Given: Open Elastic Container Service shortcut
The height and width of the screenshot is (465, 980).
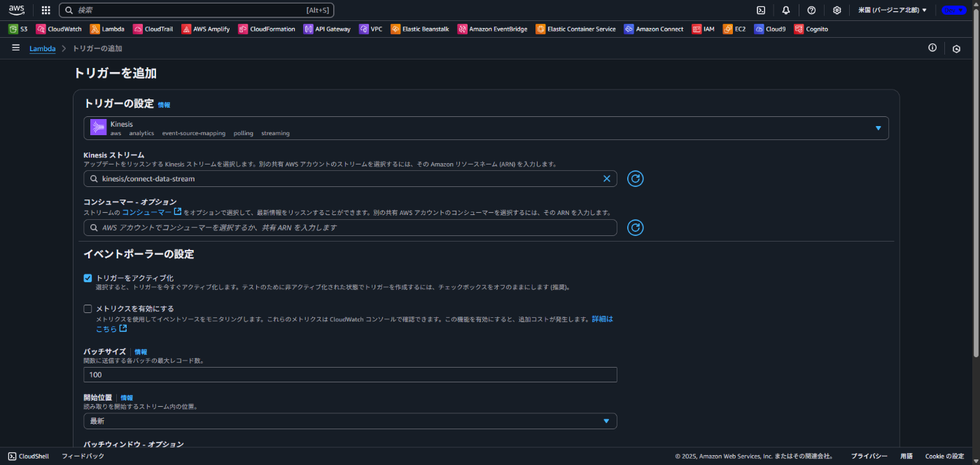Looking at the screenshot, I should tap(576, 29).
